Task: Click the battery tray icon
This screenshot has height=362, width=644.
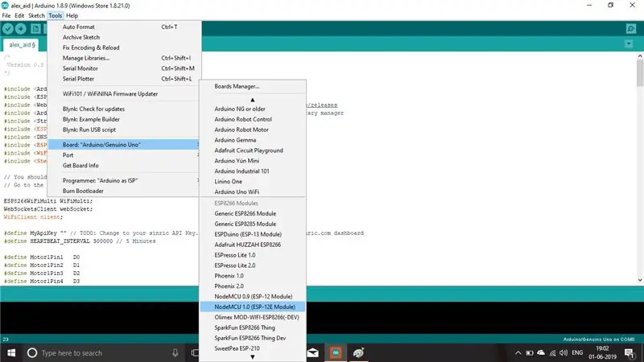Action: click(x=530, y=353)
